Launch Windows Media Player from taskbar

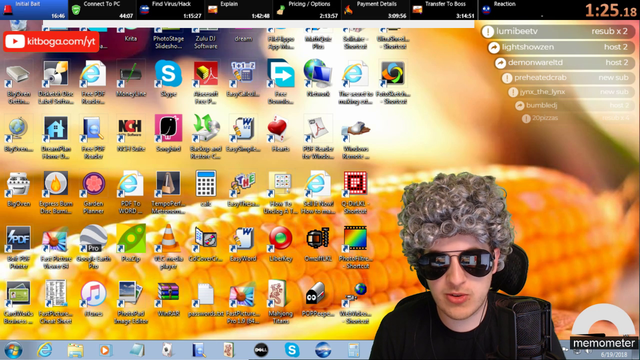[x=105, y=350]
